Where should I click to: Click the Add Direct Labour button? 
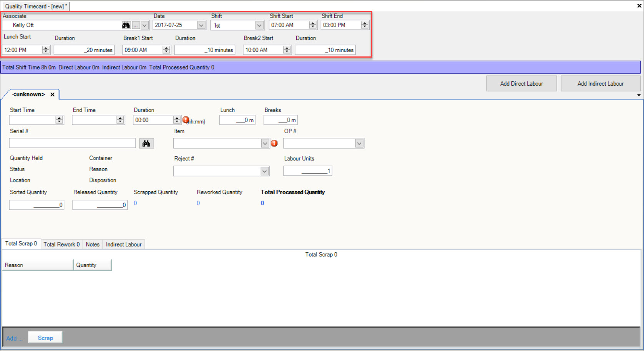[x=521, y=83]
